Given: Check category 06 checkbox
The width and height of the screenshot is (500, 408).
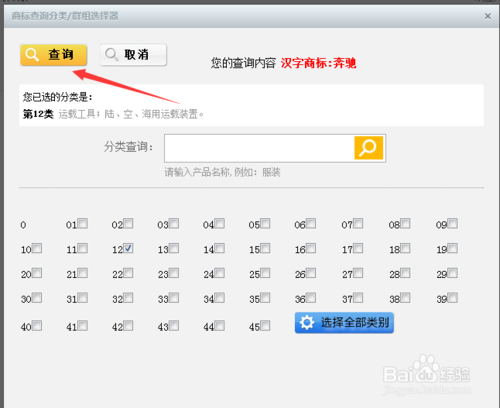Looking at the screenshot, I should click(x=311, y=223).
